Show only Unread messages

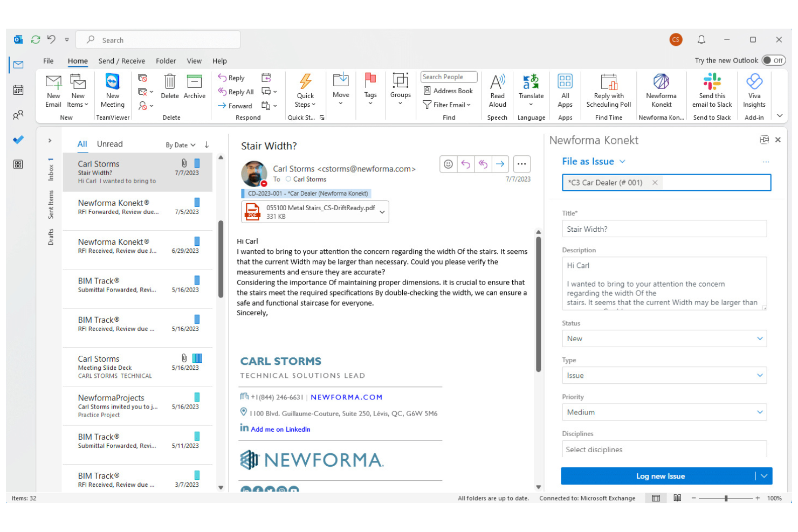pos(110,144)
